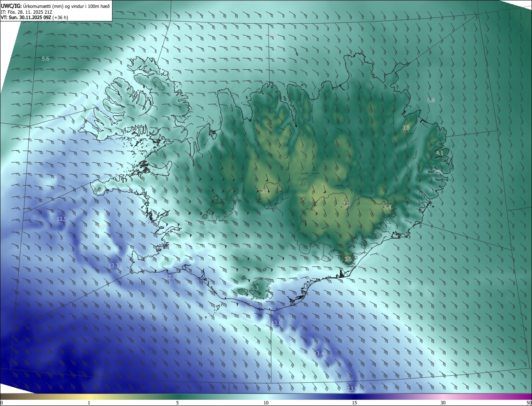Click the colour scale label 15
The image size is (532, 406).
pos(355,403)
